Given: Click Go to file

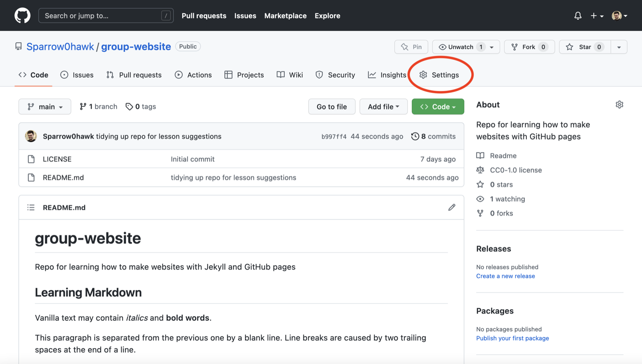Looking at the screenshot, I should pyautogui.click(x=332, y=107).
